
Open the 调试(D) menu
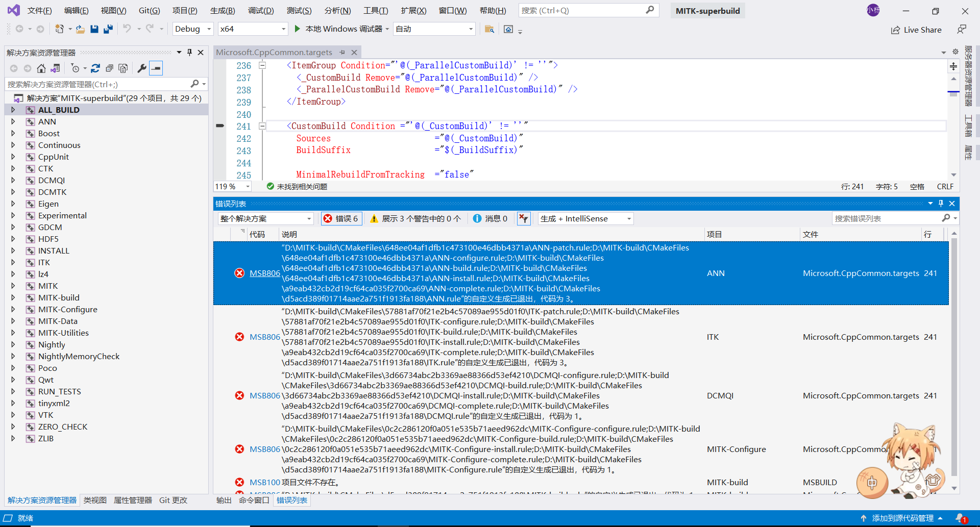pos(261,11)
